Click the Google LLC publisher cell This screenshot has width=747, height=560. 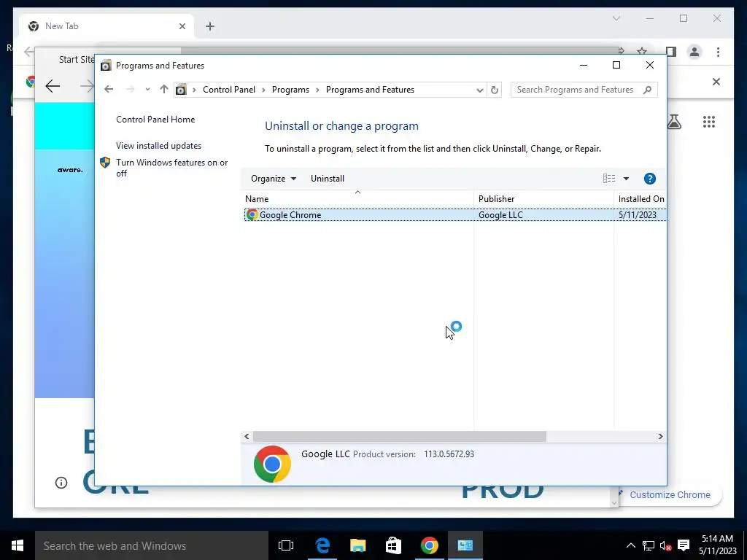coord(500,215)
